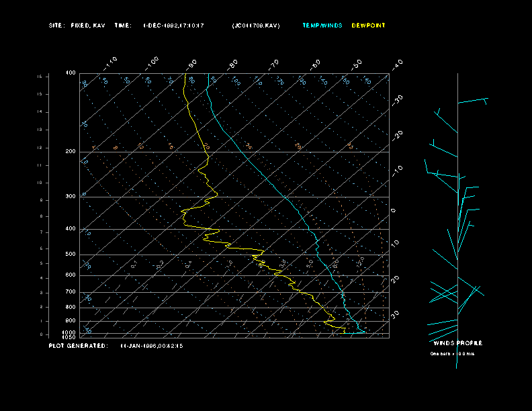Click the -60 temperature label along top
This screenshot has height=411, width=532.
(315, 64)
